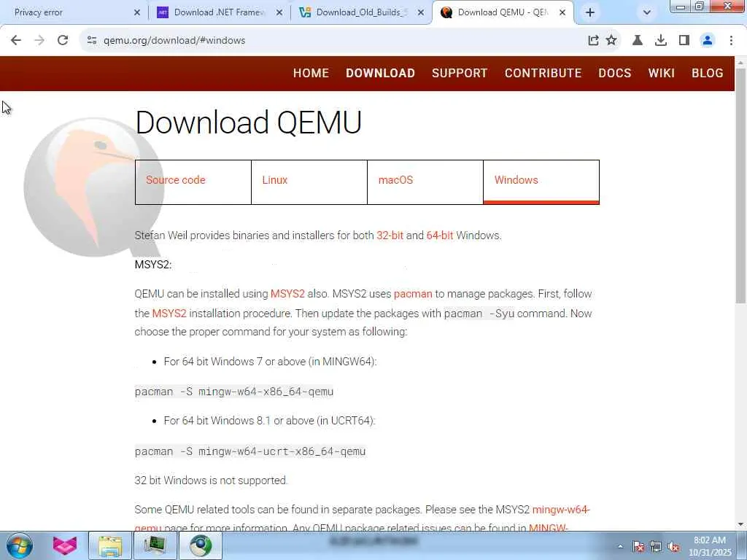
Task: Toggle the browser side panel
Action: pyautogui.click(x=684, y=41)
